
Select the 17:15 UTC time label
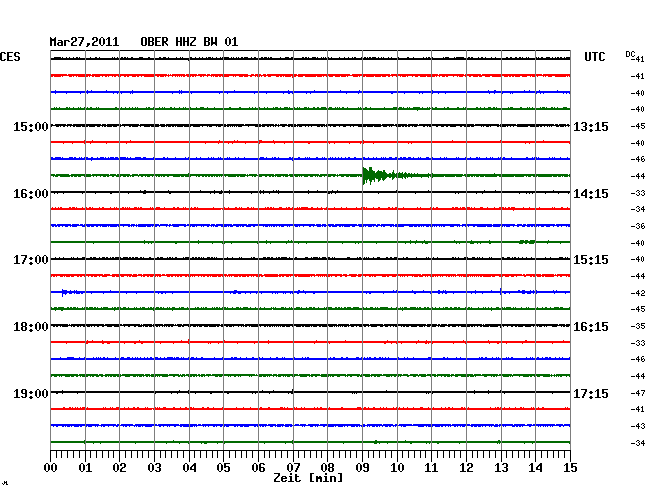click(x=591, y=393)
